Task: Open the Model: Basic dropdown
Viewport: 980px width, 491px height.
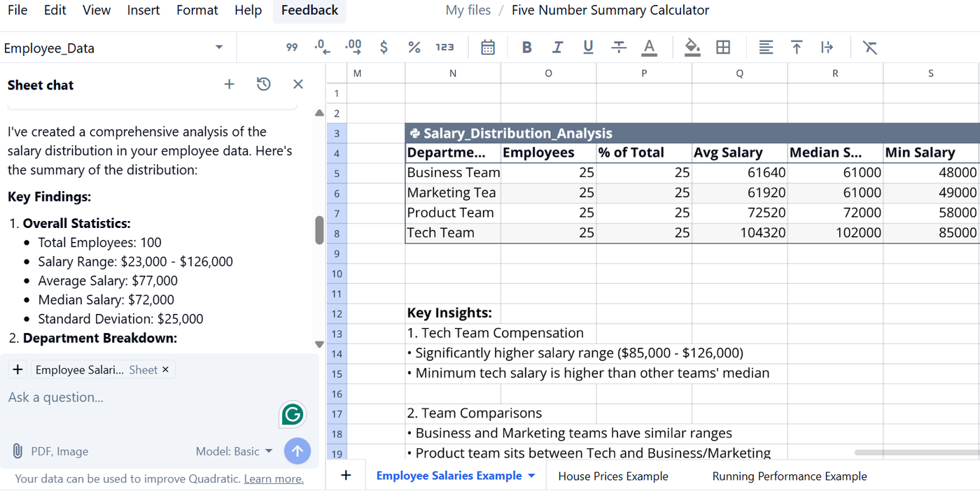Action: [234, 452]
